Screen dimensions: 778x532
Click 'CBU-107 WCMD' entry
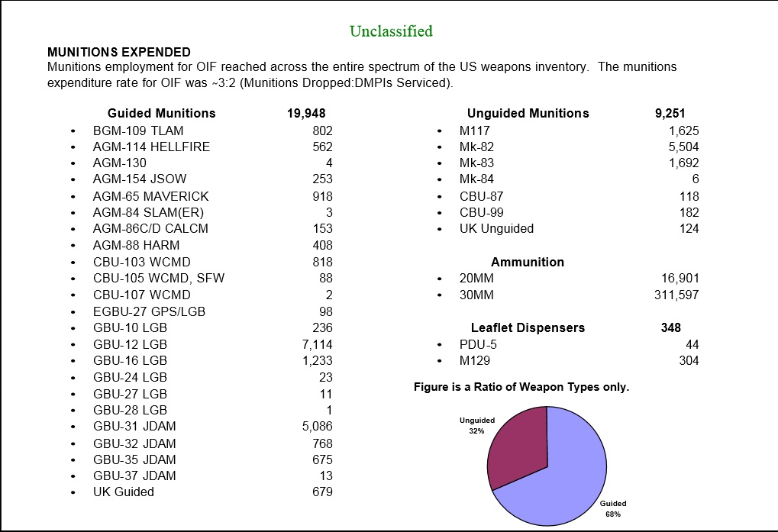(x=141, y=295)
